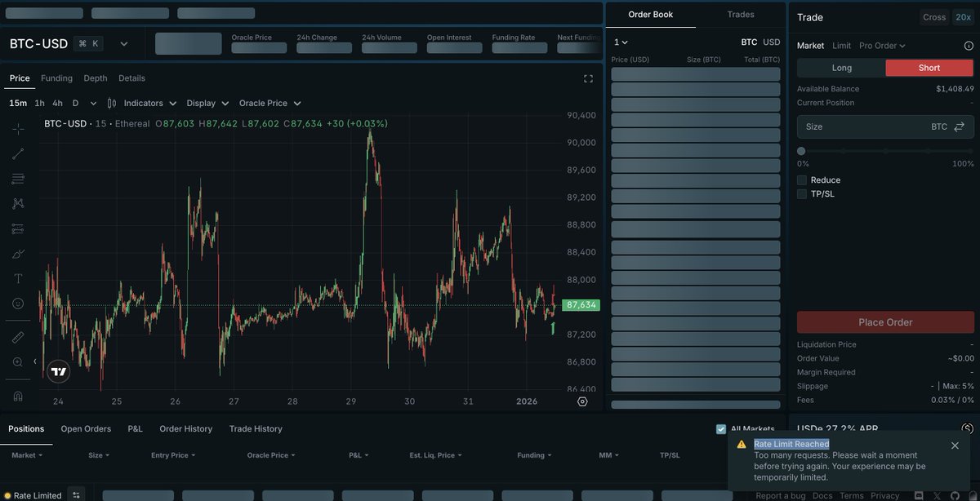Open the P&L tab
Viewport: 980px width, 501px height.
tap(135, 429)
